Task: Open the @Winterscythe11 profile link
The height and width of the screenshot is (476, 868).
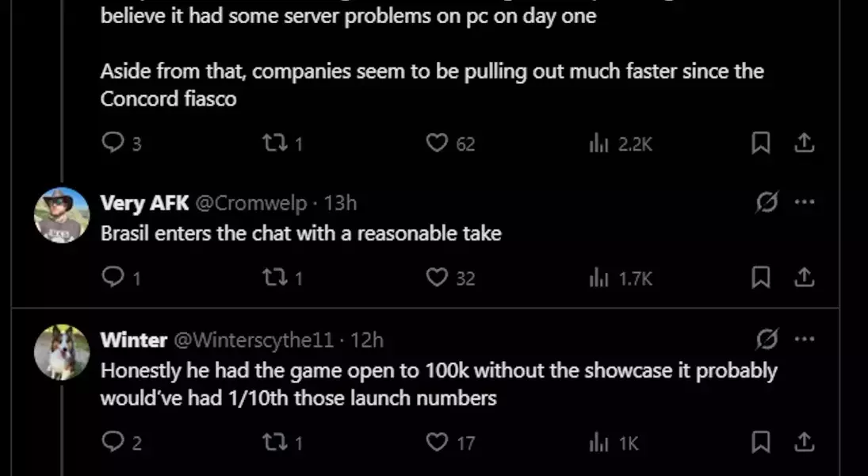Action: (x=253, y=340)
